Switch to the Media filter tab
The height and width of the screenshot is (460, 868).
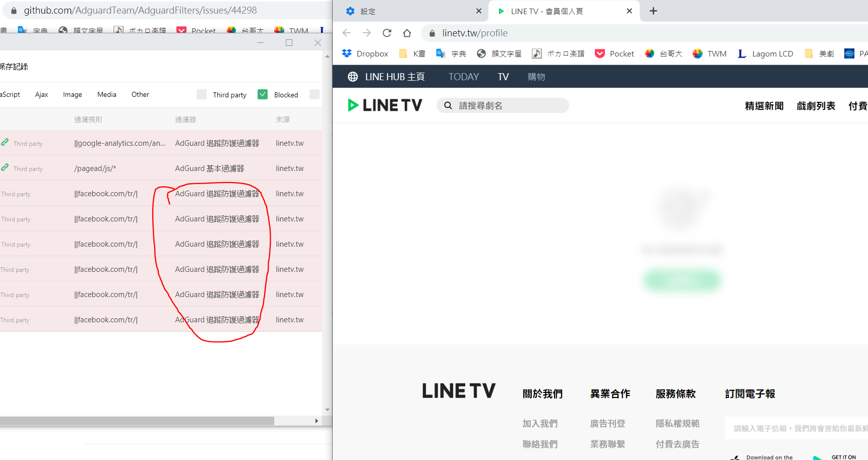[107, 94]
